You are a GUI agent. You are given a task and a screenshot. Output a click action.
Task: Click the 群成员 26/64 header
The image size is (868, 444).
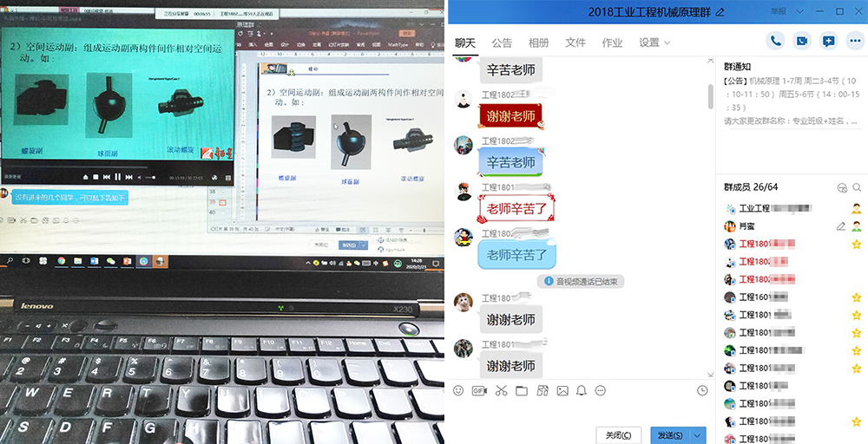[x=751, y=187]
